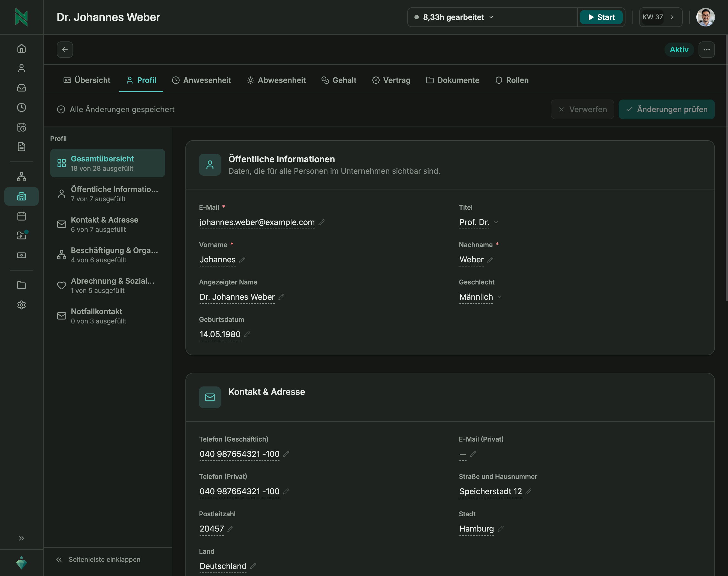Open the calendar-clock sidebar icon
This screenshot has height=576, width=728.
click(21, 127)
